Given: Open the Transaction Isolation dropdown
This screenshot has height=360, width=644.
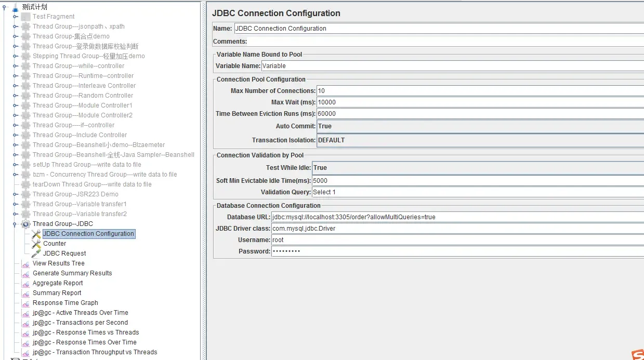Looking at the screenshot, I should pyautogui.click(x=478, y=140).
